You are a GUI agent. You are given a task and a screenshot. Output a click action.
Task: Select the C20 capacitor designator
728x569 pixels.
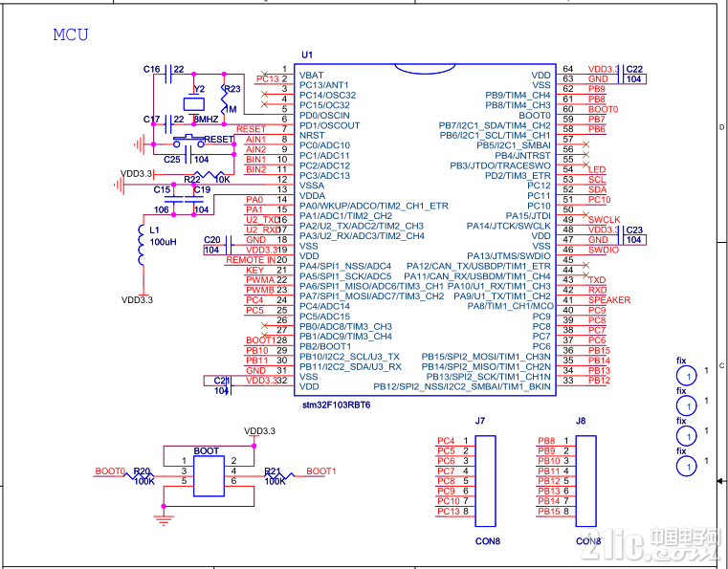[x=212, y=239]
